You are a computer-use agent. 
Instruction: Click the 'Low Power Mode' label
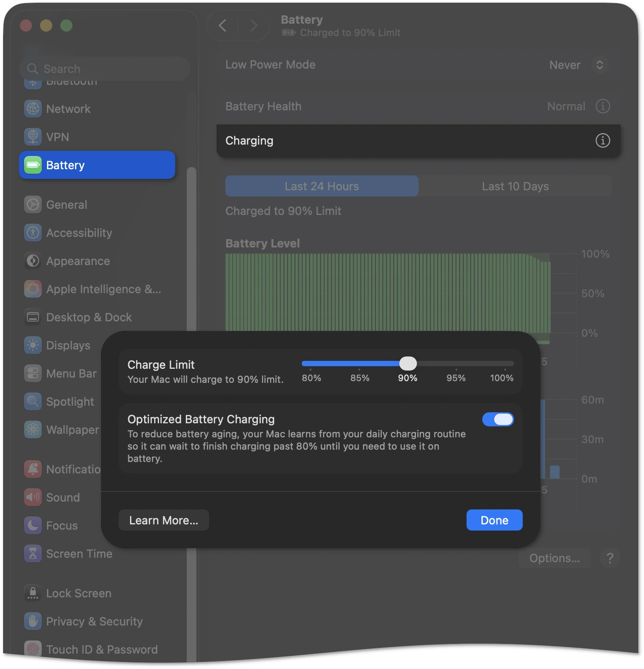pos(271,65)
